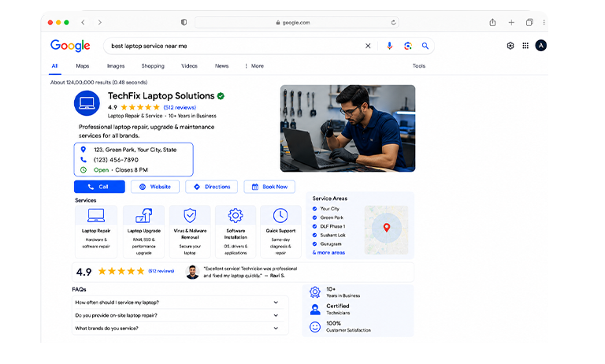Open the search Tools option
Viewport: 605px width, 364px height.
[x=418, y=66]
